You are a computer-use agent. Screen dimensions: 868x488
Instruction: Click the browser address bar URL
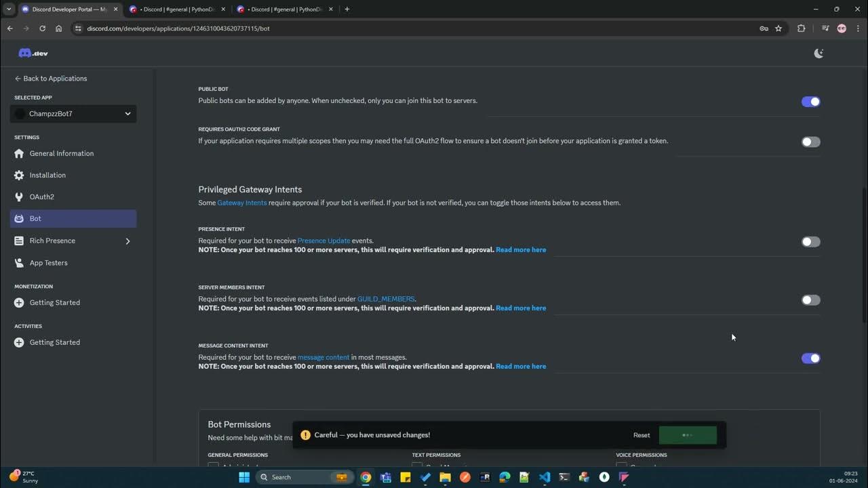(178, 28)
